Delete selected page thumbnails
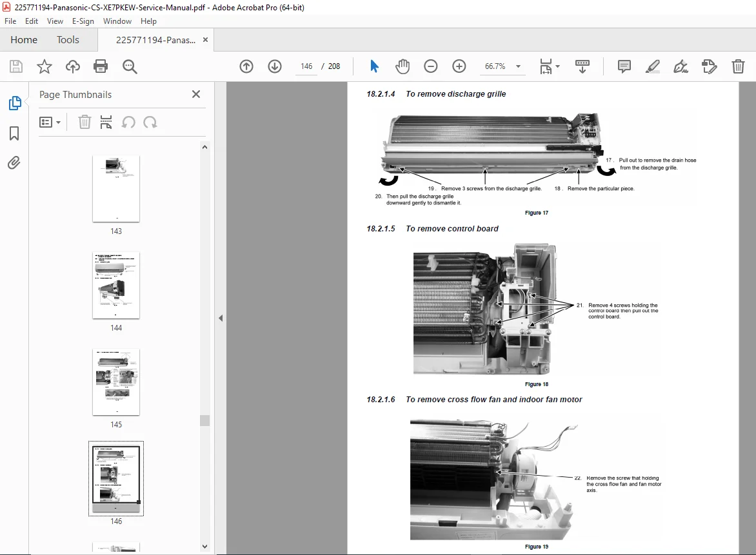 click(x=85, y=122)
